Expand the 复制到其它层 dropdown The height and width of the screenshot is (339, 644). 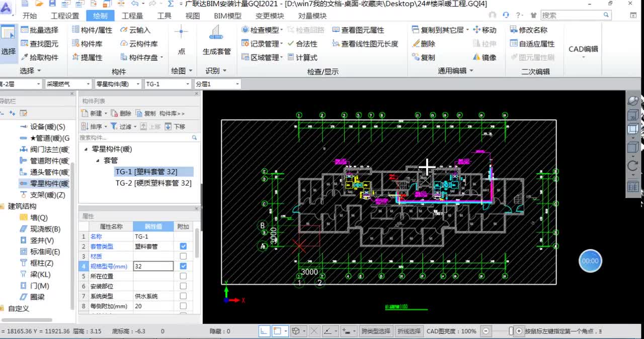(467, 30)
